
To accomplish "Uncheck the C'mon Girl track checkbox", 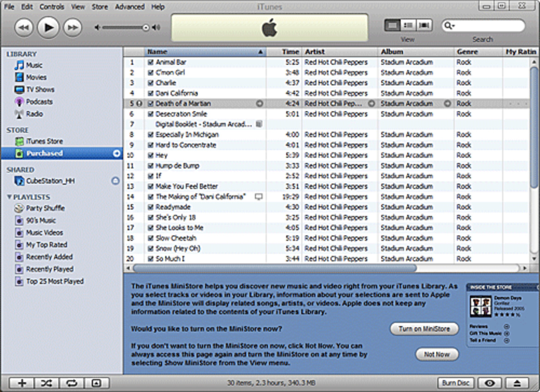I will (x=151, y=72).
